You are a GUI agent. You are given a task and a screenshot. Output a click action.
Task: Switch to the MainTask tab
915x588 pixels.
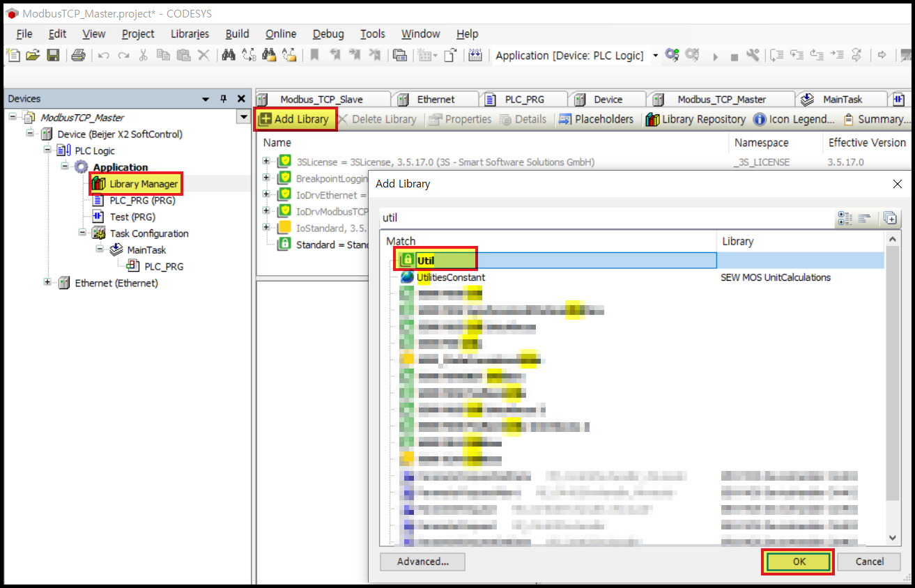pos(841,99)
